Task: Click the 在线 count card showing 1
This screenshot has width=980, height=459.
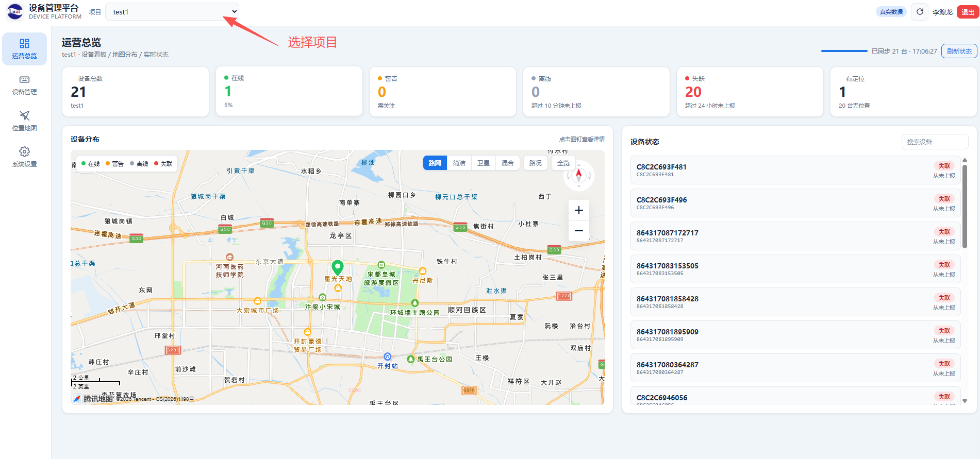Action: click(289, 92)
